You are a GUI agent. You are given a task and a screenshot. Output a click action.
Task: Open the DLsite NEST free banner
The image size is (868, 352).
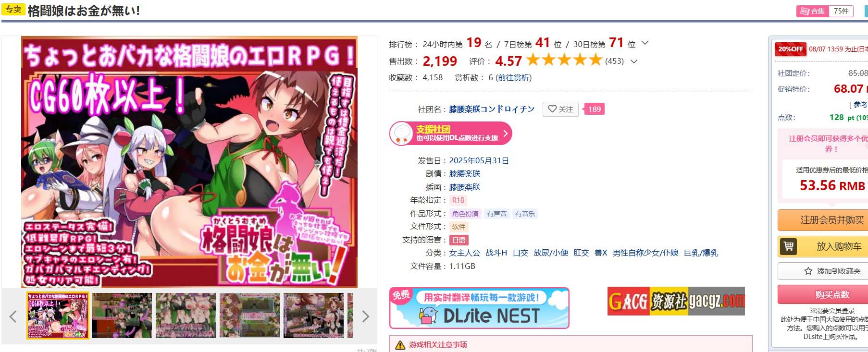pyautogui.click(x=479, y=308)
